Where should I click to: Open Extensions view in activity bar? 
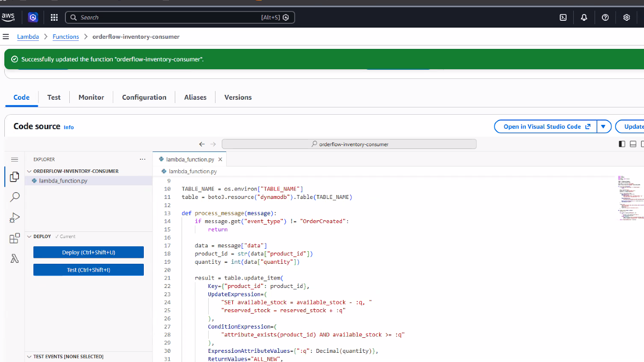[x=15, y=238]
